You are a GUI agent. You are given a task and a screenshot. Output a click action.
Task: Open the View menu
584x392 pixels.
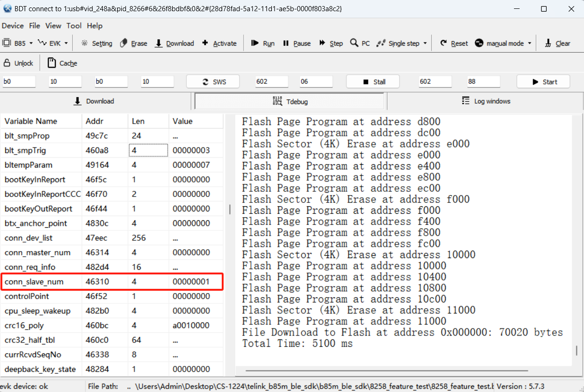(53, 26)
